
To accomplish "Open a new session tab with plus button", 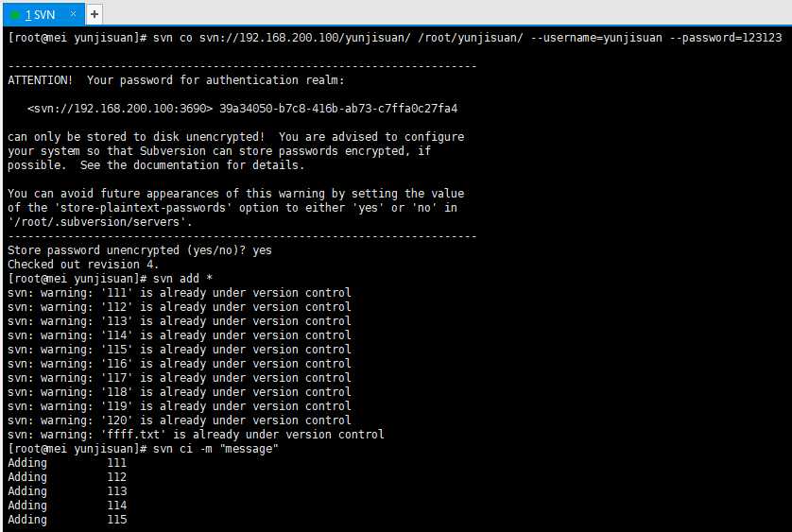I will [x=95, y=14].
